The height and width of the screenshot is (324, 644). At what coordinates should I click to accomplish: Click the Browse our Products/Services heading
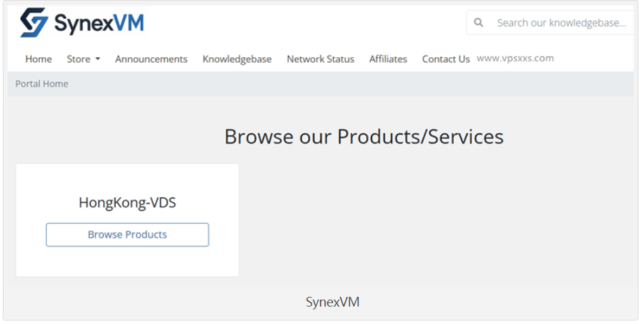(364, 137)
